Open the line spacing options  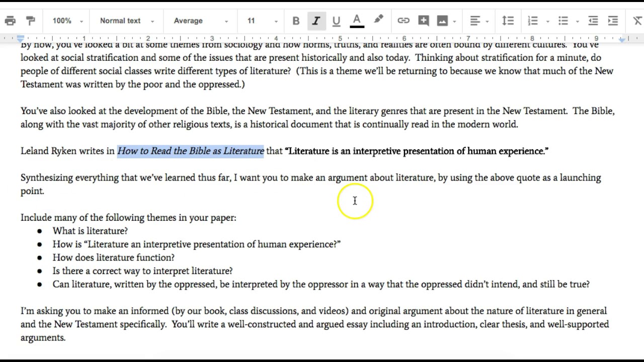pyautogui.click(x=508, y=21)
